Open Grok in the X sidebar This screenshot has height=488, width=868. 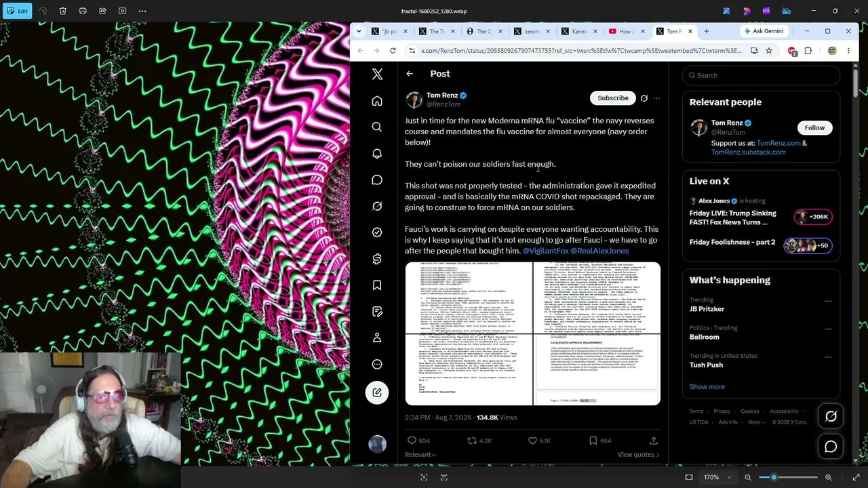click(x=377, y=206)
